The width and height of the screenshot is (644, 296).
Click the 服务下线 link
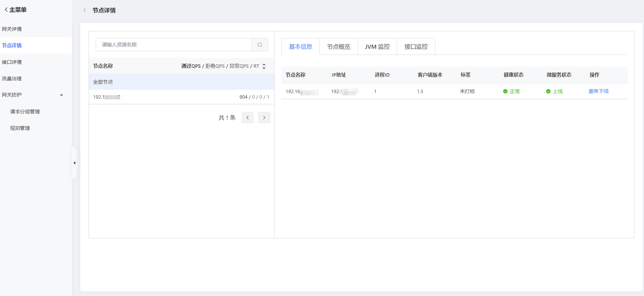[598, 91]
